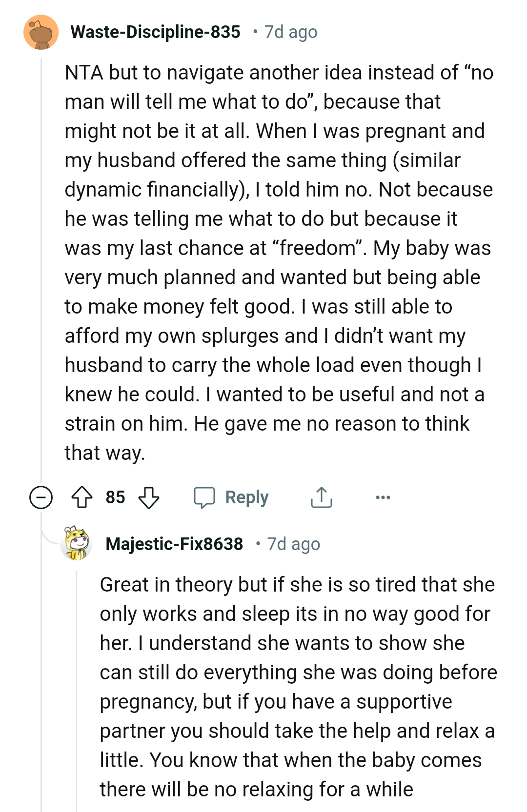
Task: Click the vote score 85
Action: pos(116,497)
